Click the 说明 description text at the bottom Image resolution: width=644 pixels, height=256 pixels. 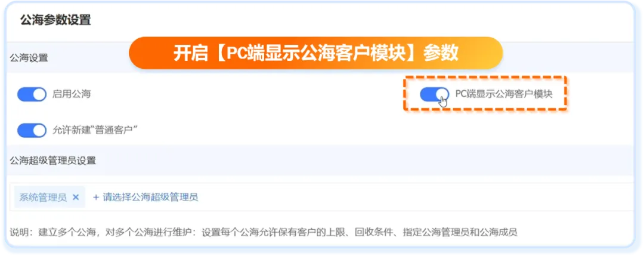(x=264, y=232)
